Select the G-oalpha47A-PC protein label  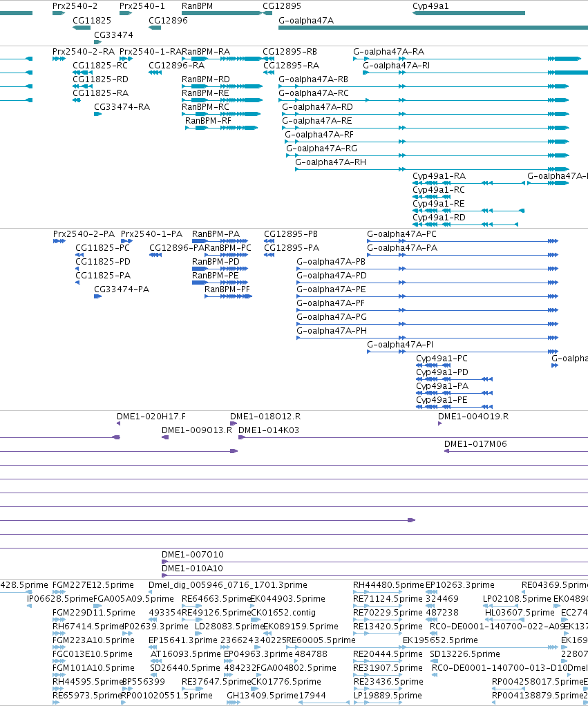tap(401, 234)
